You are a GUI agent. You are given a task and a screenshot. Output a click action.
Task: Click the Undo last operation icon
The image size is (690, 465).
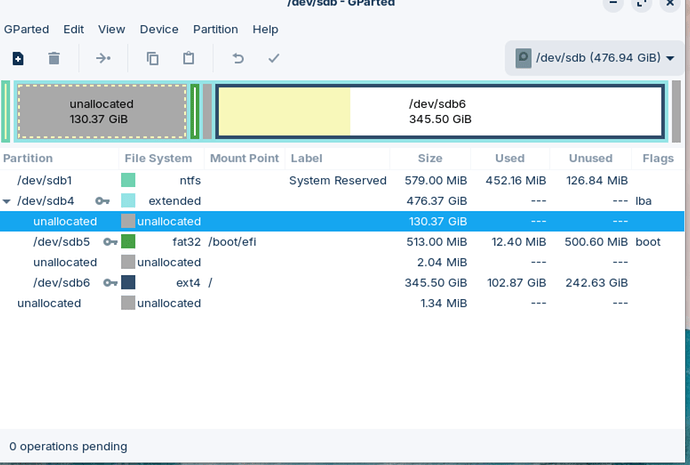pos(237,59)
